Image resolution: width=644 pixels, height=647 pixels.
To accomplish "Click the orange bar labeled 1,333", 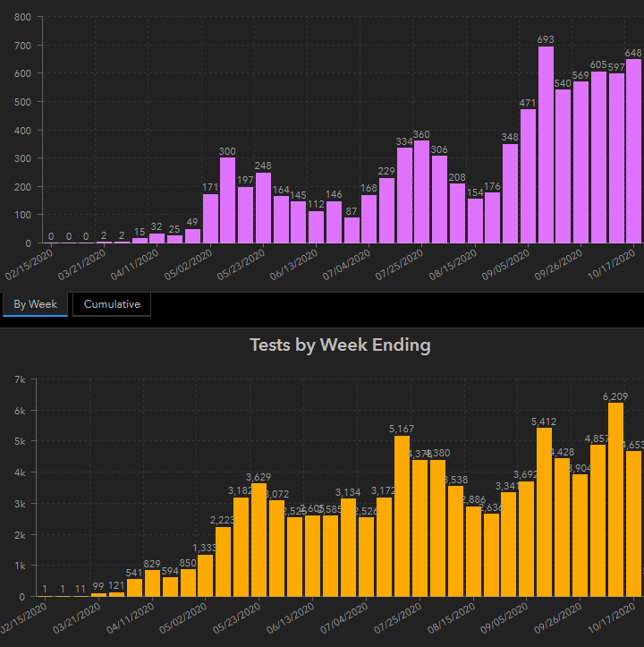I will click(x=205, y=575).
